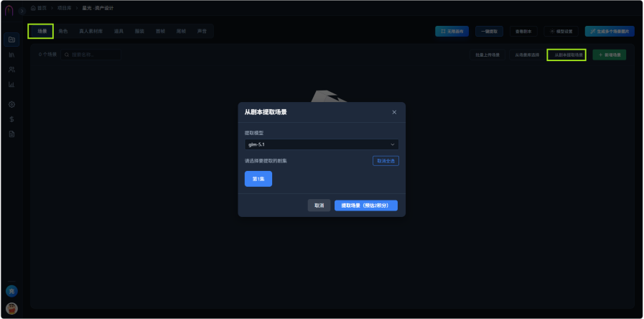Screen dimensions: 644x319
Task: Click 取消全选 to deselect all episodes
Action: [x=386, y=161]
